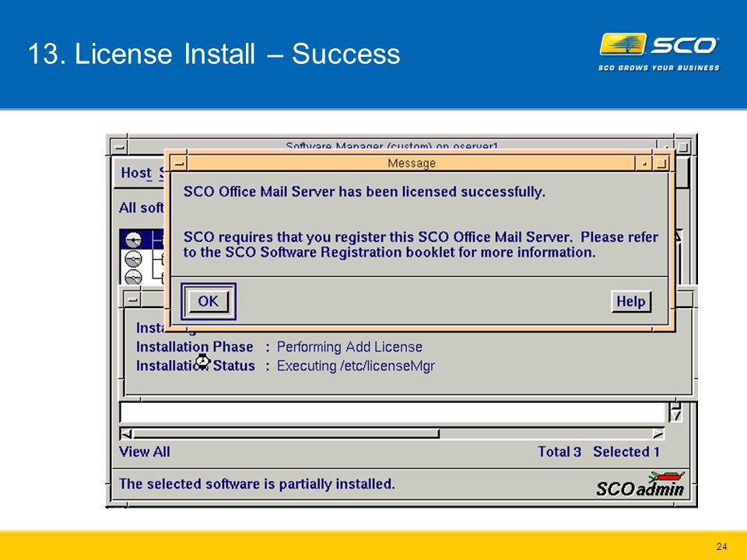The height and width of the screenshot is (560, 747).
Task: Click the SCO logo in slide header
Action: [x=659, y=52]
